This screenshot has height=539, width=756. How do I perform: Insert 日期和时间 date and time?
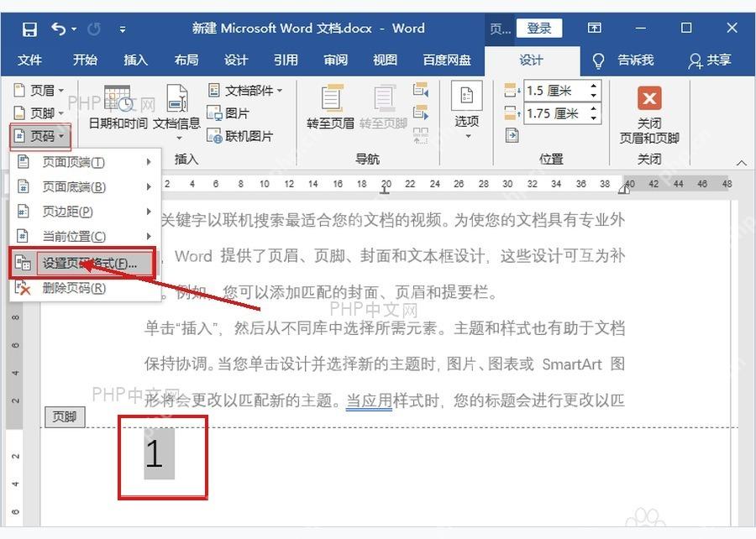[118, 107]
